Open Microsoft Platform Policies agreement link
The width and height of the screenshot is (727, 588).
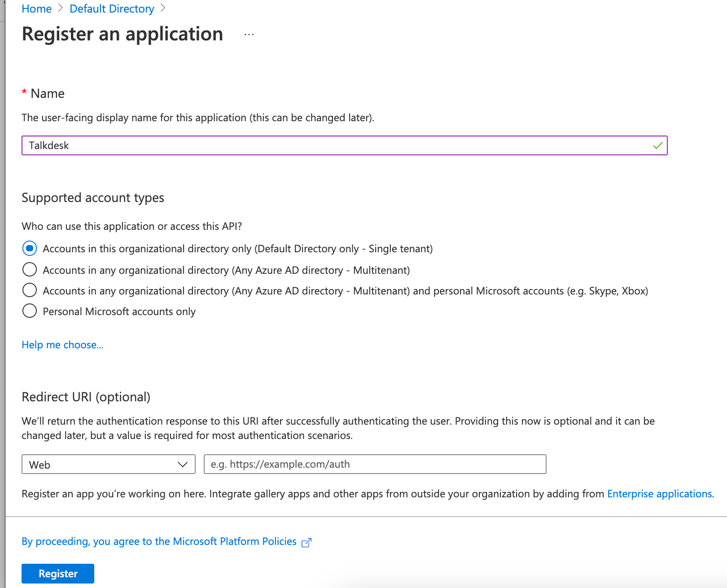tap(159, 541)
